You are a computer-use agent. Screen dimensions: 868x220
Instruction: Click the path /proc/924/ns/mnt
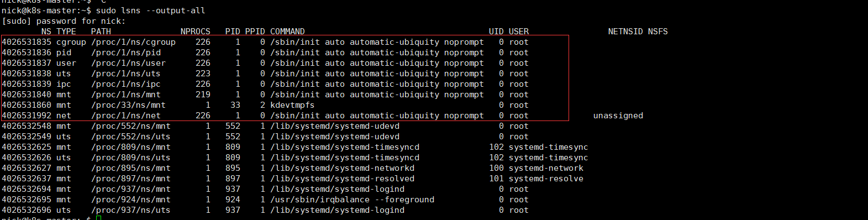tap(131, 200)
